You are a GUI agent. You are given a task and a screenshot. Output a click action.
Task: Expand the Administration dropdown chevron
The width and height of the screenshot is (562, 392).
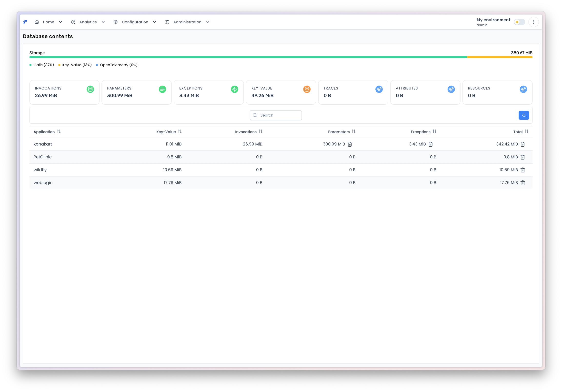click(208, 22)
